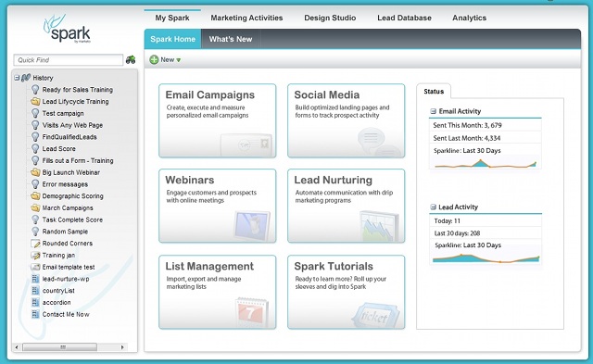Viewport: 593px width, 364px height.
Task: Click the ticket icon in Spark Tutorials tile
Action: 375,315
